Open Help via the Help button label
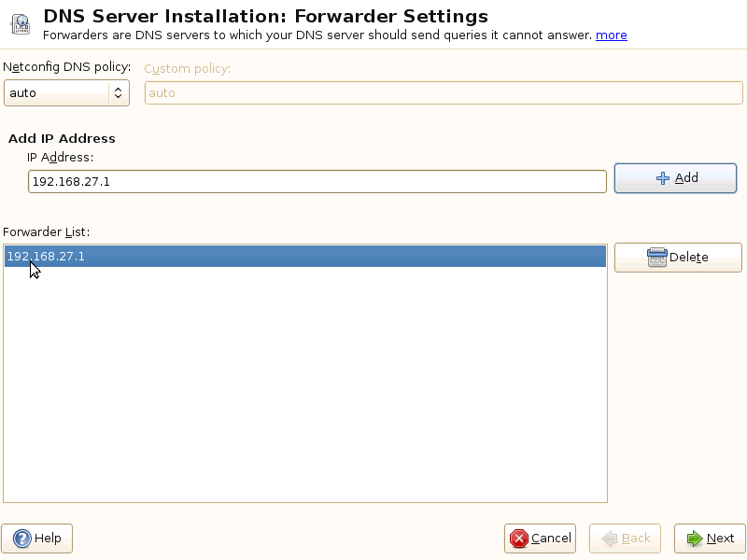 coord(48,539)
